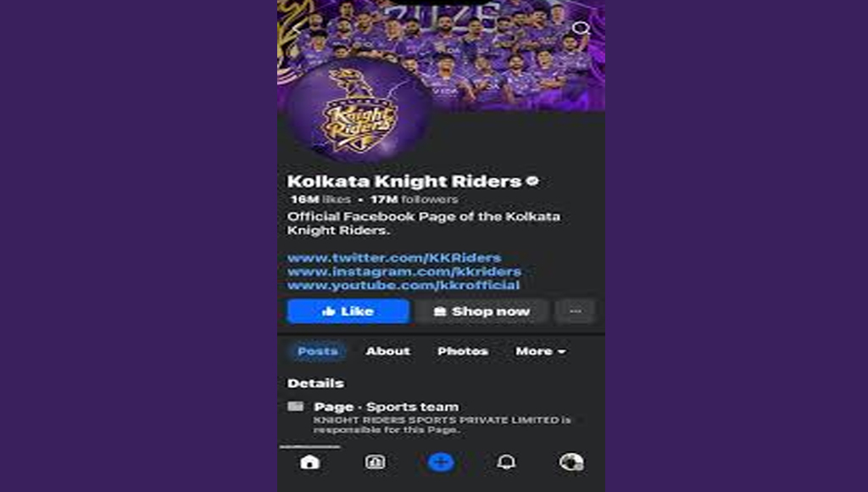Open the three-dots more options button
This screenshot has height=492, width=868.
coord(576,311)
